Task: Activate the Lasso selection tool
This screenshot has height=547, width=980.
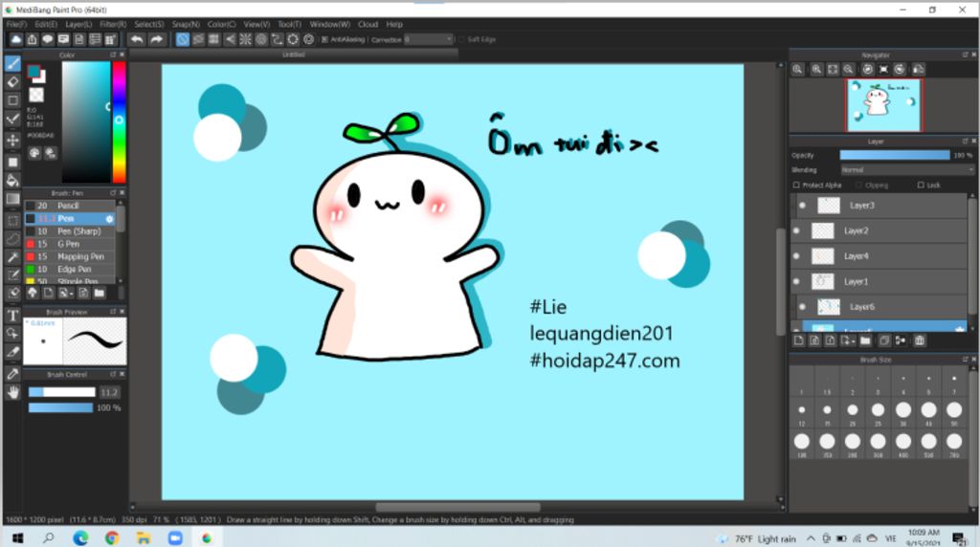Action: point(12,238)
